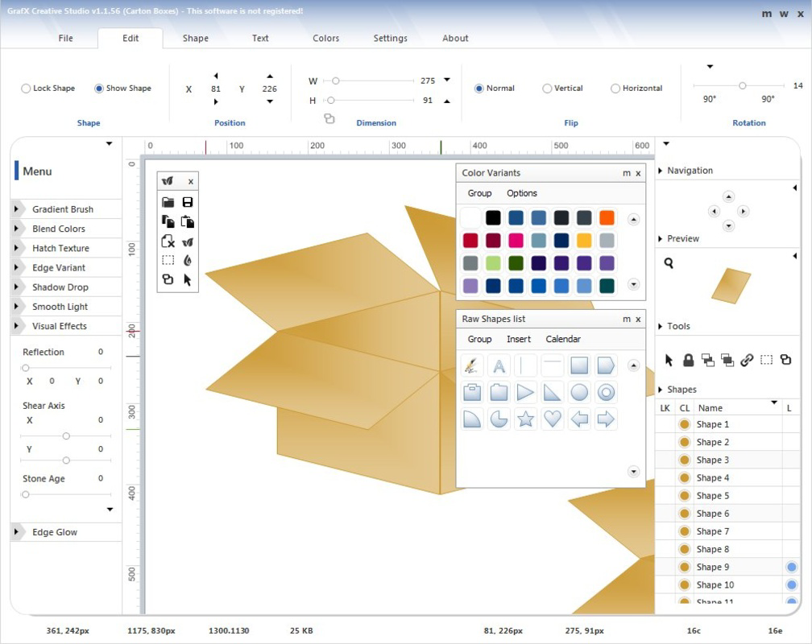Screen dimensions: 812x644
Task: Pick the black color swatch
Action: pyautogui.click(x=493, y=218)
